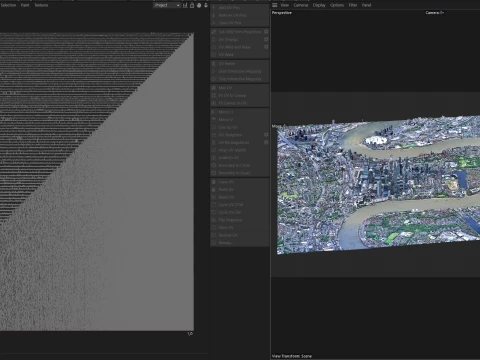Open the Selection menu in UV editor
The image size is (480, 360).
pos(8,5)
